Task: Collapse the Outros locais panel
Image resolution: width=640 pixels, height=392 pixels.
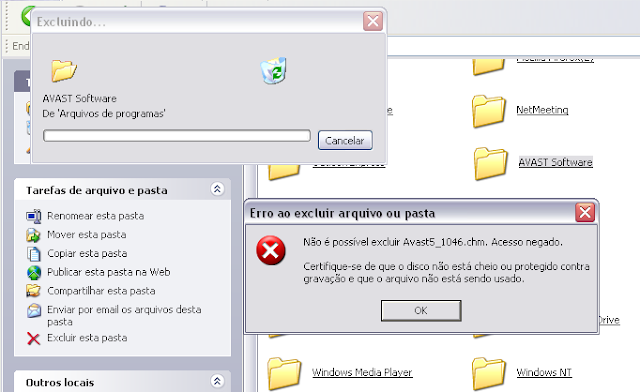Action: 217,381
